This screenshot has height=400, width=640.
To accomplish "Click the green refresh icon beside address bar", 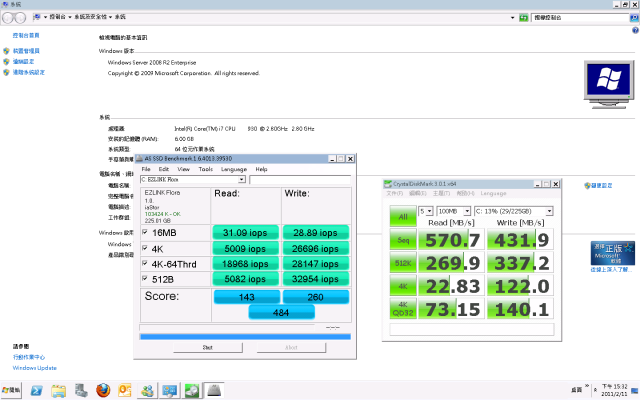I will 524,18.
